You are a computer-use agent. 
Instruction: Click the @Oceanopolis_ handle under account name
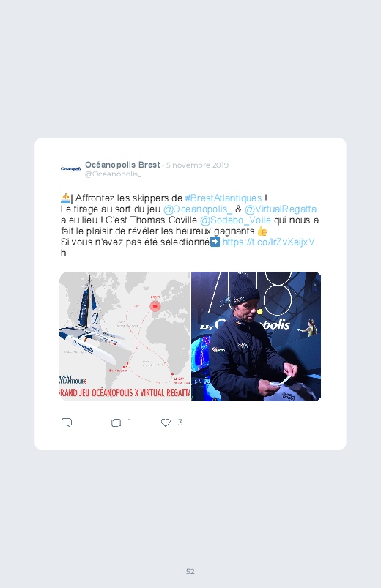point(113,174)
